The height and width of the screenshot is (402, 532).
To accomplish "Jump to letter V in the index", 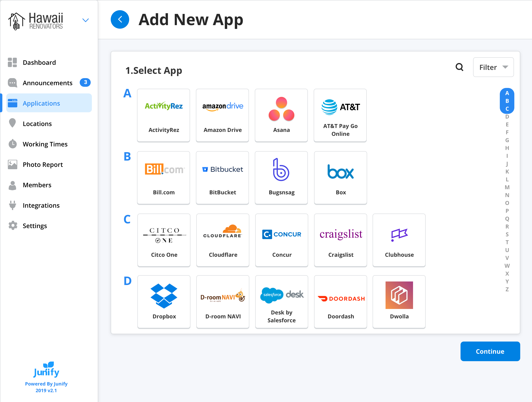I will click(507, 258).
